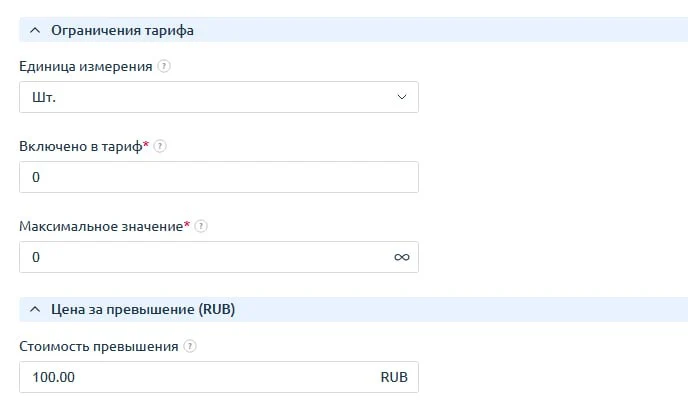Click help icon beside Включено в тариф
Image resolution: width=688 pixels, height=416 pixels.
click(x=160, y=146)
